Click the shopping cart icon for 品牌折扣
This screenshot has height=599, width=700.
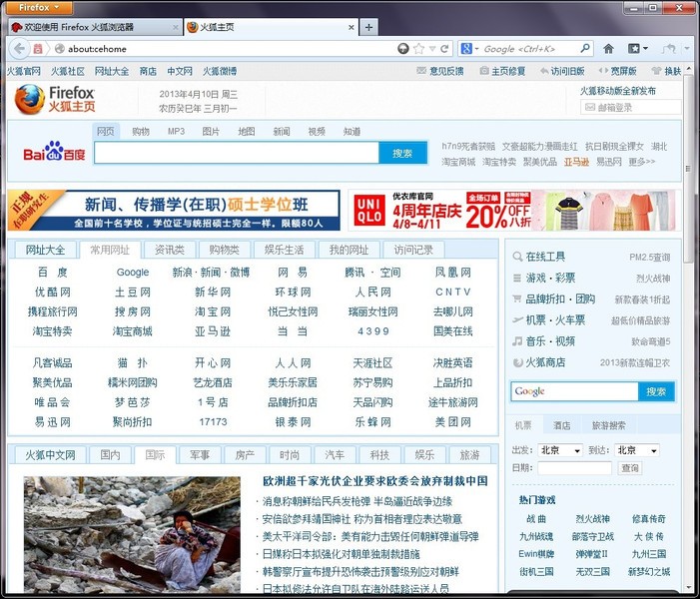(517, 299)
